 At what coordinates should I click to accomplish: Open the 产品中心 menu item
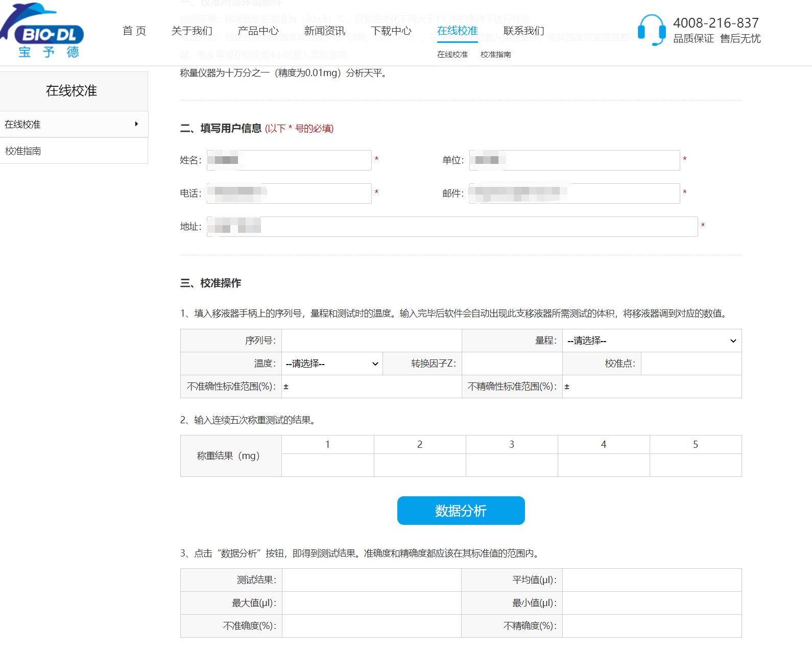pos(258,31)
